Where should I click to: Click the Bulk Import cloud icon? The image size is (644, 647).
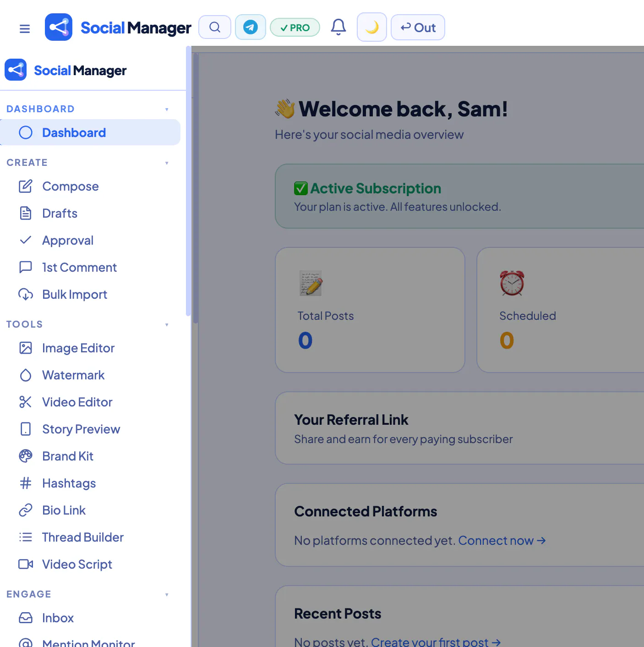coord(26,294)
